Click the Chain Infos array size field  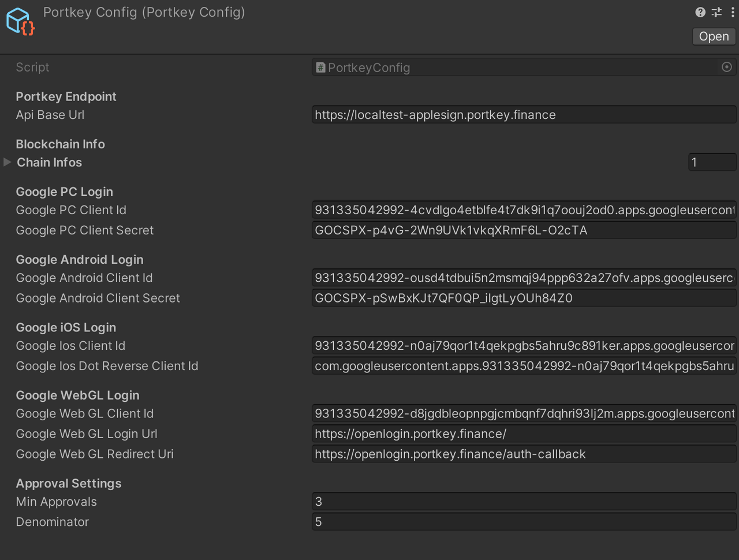712,162
